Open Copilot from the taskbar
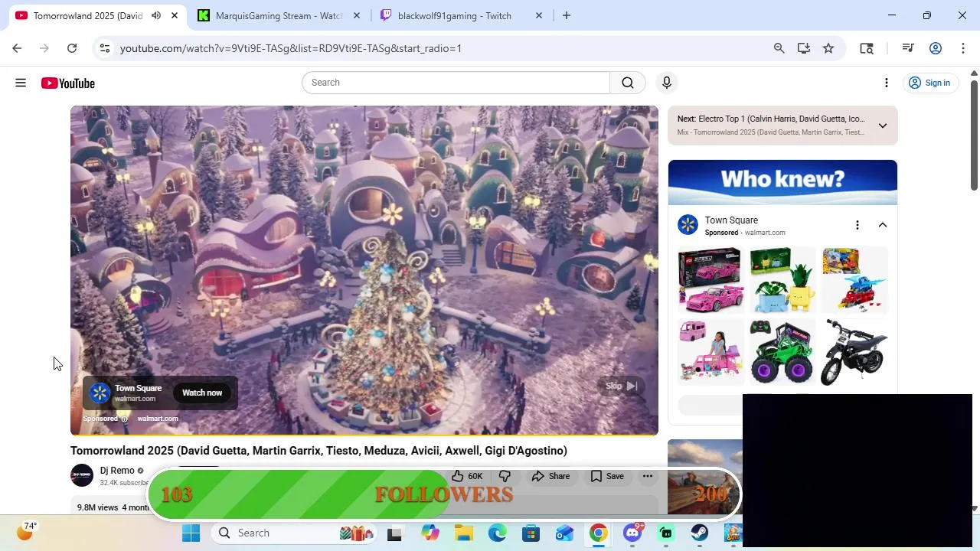Image resolution: width=980 pixels, height=551 pixels. [x=430, y=533]
